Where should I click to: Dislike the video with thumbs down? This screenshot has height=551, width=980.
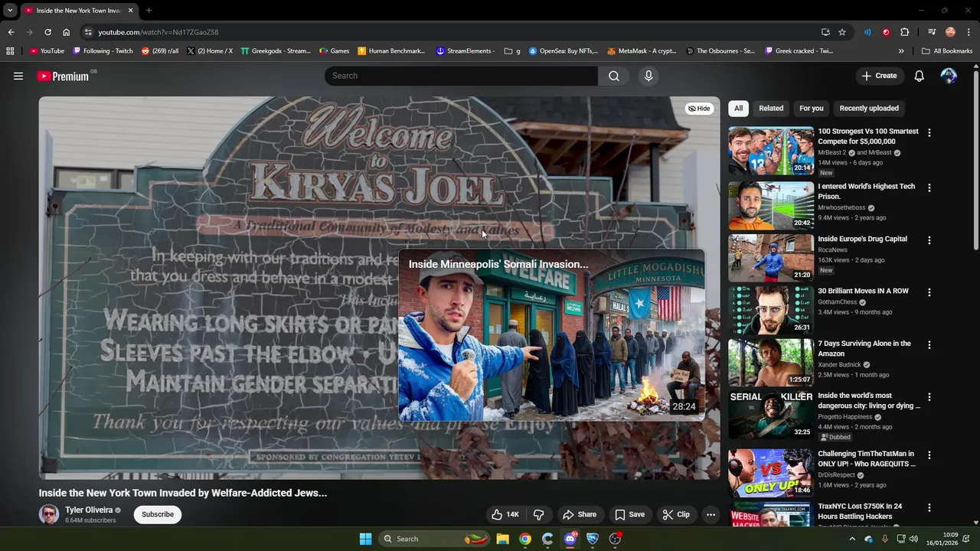coord(539,514)
